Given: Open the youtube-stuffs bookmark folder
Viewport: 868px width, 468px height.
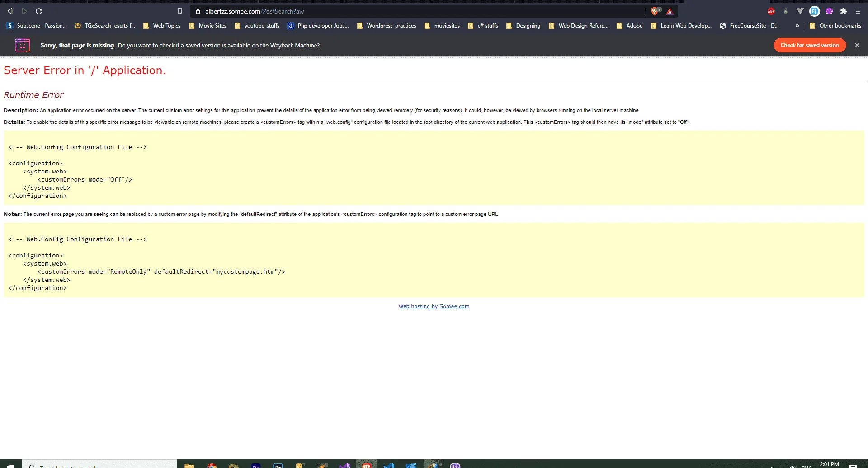Looking at the screenshot, I should tap(257, 26).
